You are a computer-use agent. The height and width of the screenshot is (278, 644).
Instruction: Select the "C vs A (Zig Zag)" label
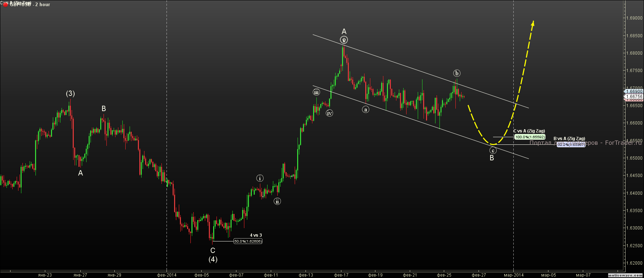[529, 131]
